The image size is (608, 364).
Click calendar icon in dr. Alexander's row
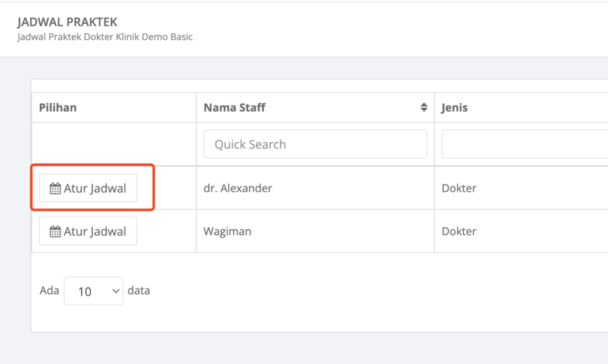pyautogui.click(x=55, y=189)
